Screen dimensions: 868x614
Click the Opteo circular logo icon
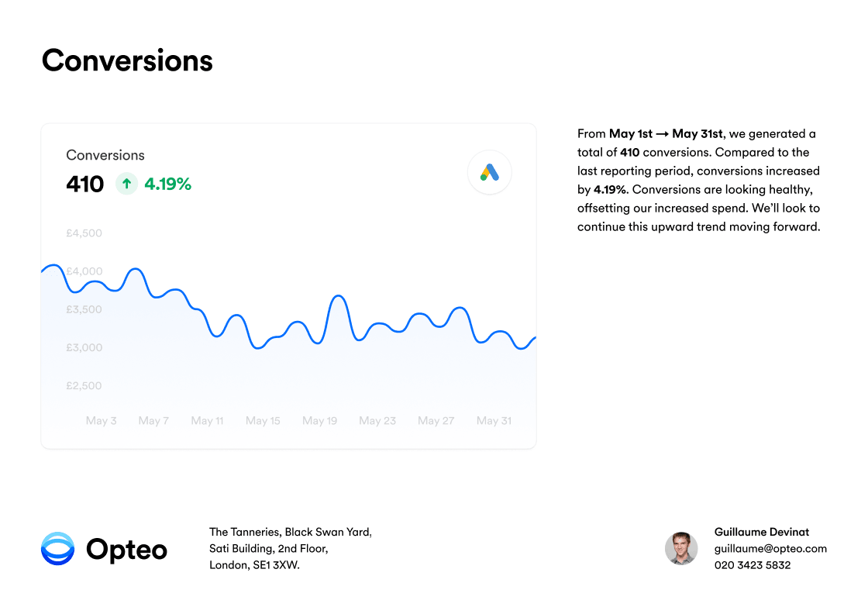click(57, 549)
